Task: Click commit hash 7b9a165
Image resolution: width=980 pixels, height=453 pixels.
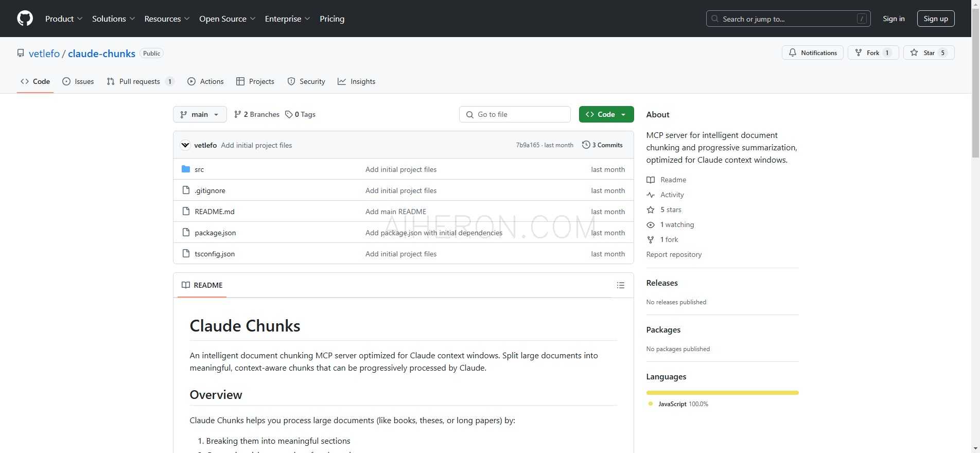Action: tap(528, 145)
